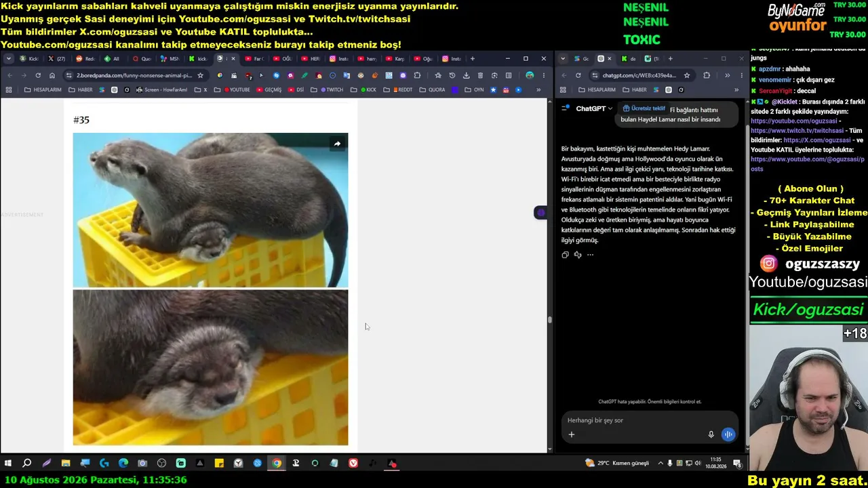Open Downloads in left browser toolbar

(466, 75)
